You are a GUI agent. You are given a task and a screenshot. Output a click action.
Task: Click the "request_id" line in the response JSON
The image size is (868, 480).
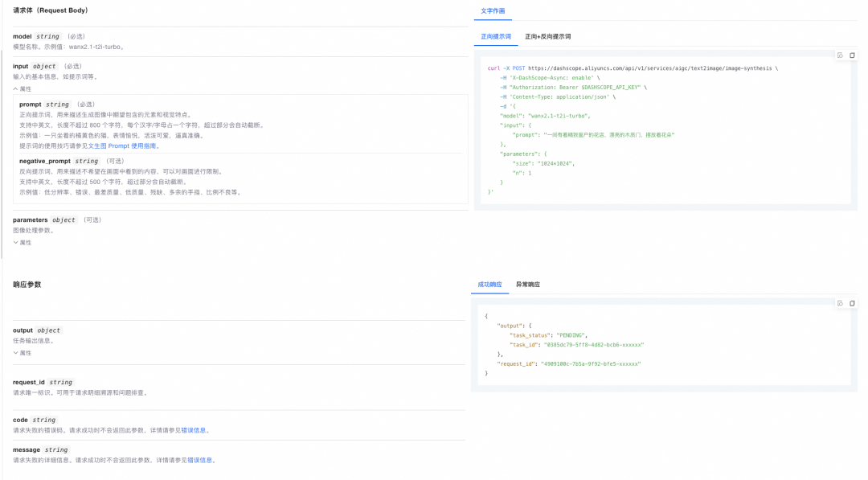(569, 364)
